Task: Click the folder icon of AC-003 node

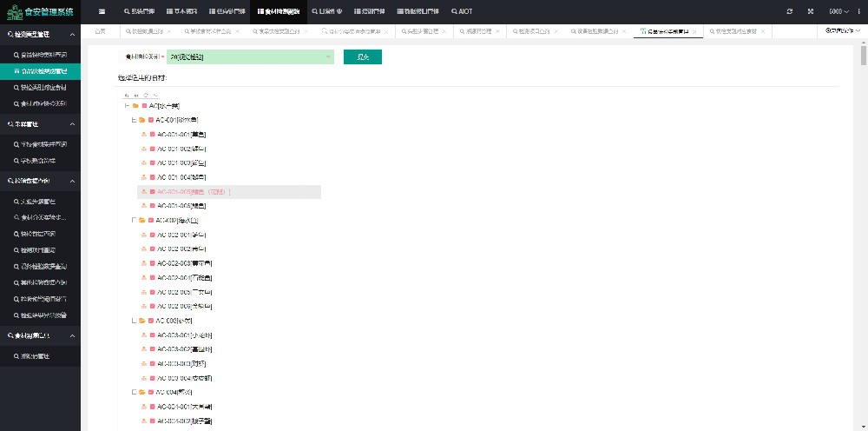Action: 141,321
